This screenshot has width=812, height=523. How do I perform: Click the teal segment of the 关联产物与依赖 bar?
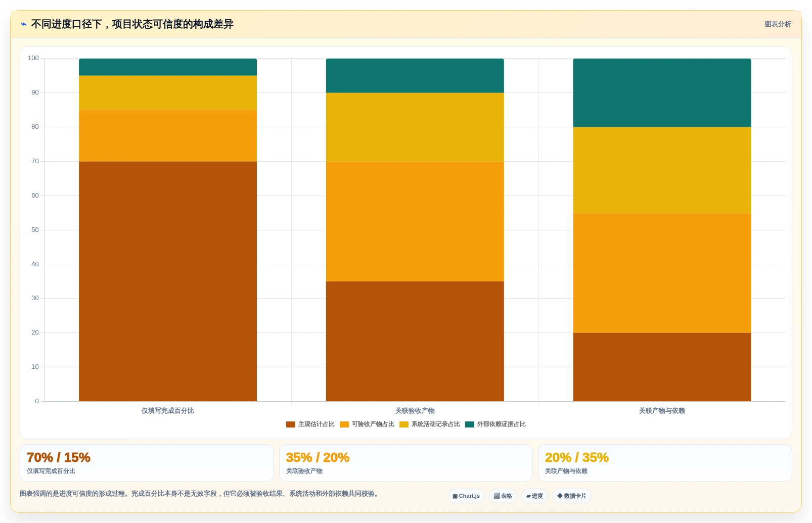click(662, 92)
